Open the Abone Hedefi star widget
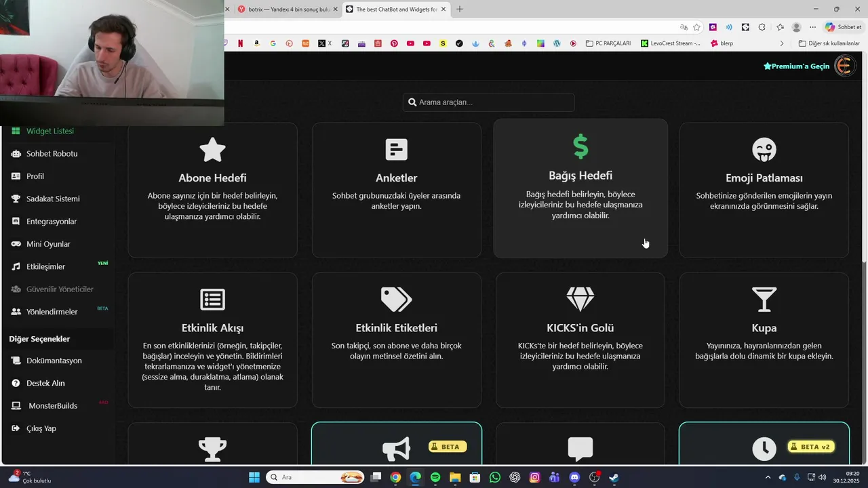 pos(212,150)
